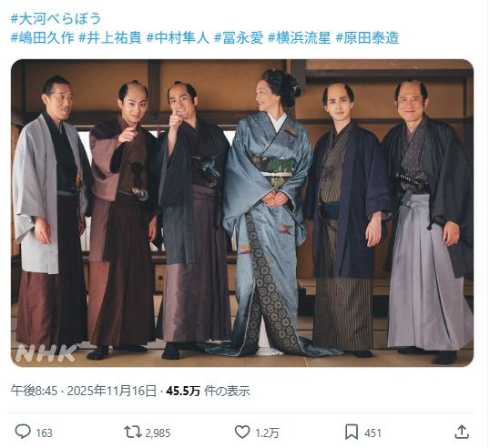Image resolution: width=490 pixels, height=448 pixels.
Task: Open the share upload icon
Action: tap(462, 432)
